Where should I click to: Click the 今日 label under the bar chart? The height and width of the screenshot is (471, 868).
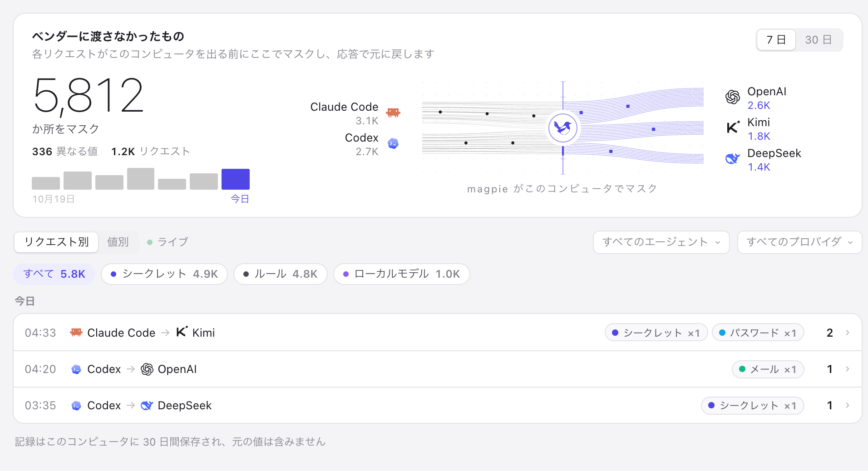coord(240,199)
